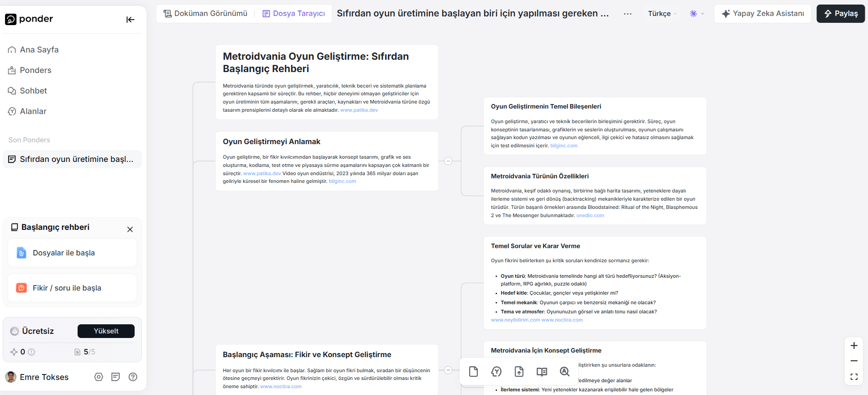This screenshot has height=395, width=868.
Task: Collapse the Oyun Geliştirmeyi Anlamak node branch
Action: [448, 161]
